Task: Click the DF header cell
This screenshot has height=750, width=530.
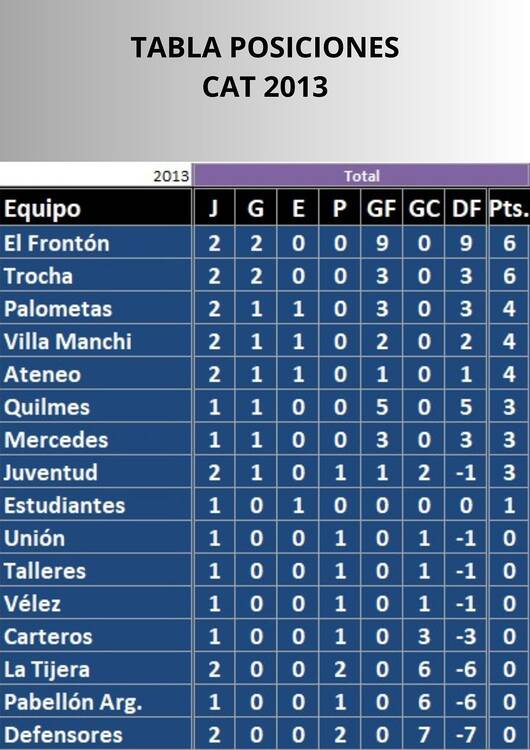Action: pos(466,208)
